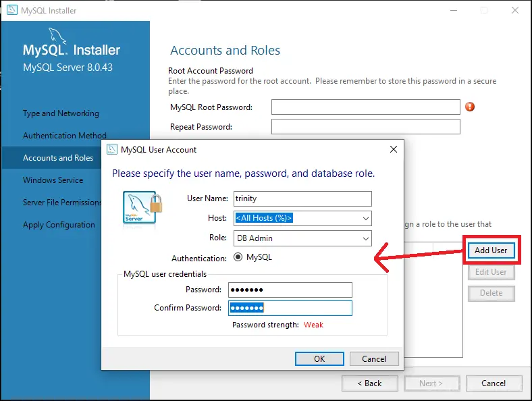Click the MySQL User Account dialog icon

point(112,149)
